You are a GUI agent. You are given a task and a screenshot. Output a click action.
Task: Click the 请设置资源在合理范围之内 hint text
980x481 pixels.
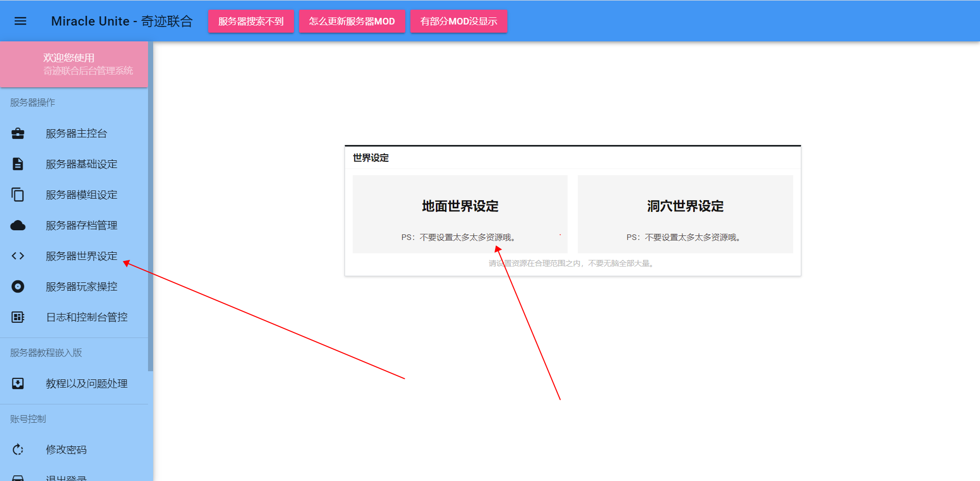click(573, 263)
